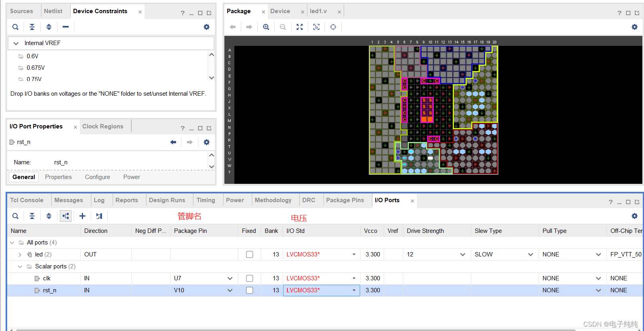
Task: Open Package view settings gear
Action: click(634, 27)
